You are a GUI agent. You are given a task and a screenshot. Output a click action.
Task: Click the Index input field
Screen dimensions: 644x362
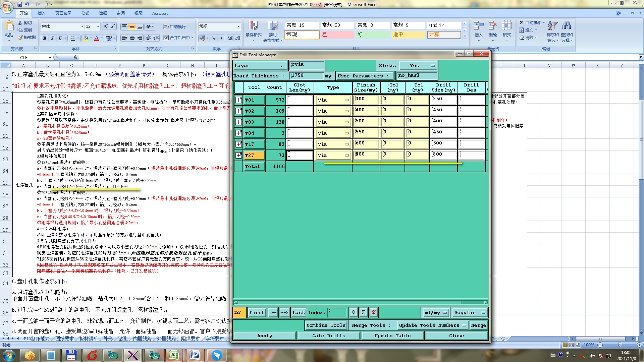click(337, 312)
